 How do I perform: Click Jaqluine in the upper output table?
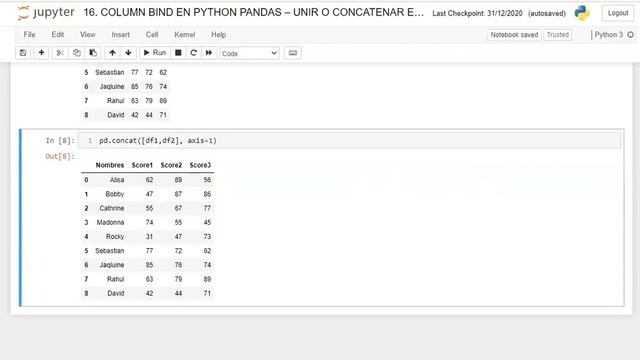pos(112,87)
